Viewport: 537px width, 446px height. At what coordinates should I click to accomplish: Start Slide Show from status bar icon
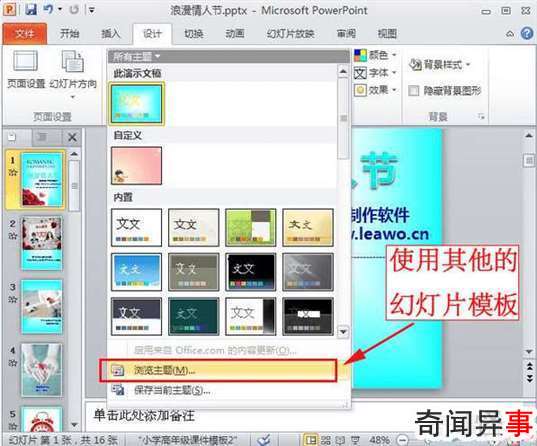pyautogui.click(x=355, y=440)
